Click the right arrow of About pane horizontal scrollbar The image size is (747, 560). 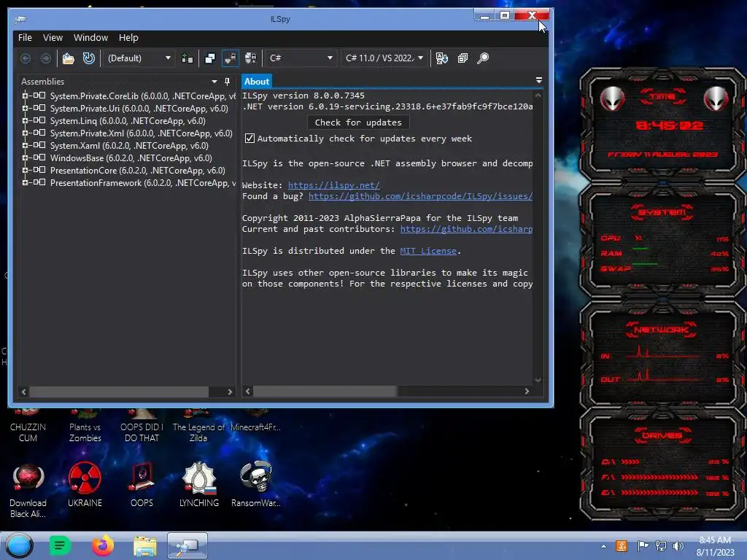[527, 391]
